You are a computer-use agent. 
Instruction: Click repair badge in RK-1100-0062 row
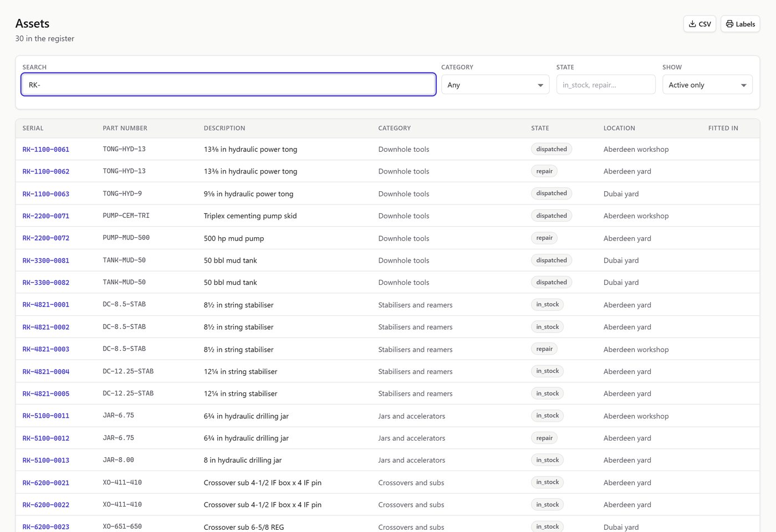[x=544, y=171]
